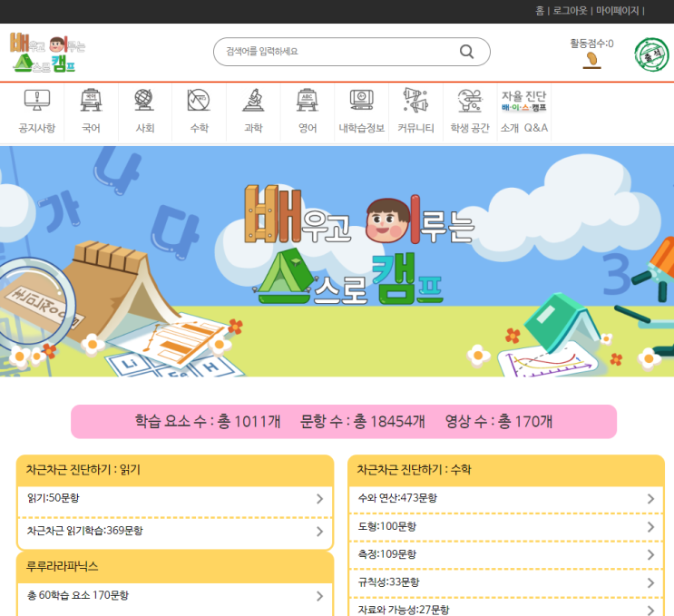
Task: Open the 커뮤니티 megaphone icon
Action: point(415,100)
